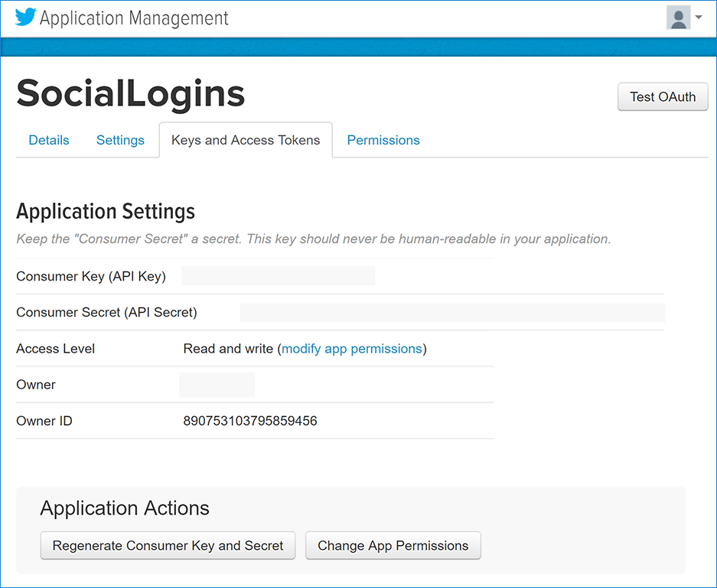Open the Settings tab
The height and width of the screenshot is (588, 717).
point(120,140)
